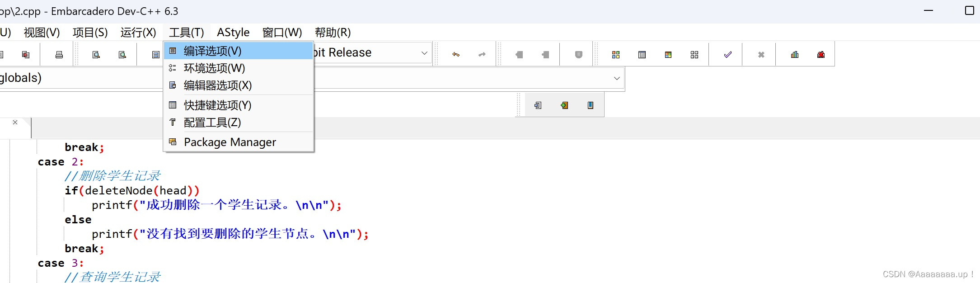Screen dimensions: 980x283
Task: Click the blue bookmark goto icon
Action: pyautogui.click(x=591, y=105)
